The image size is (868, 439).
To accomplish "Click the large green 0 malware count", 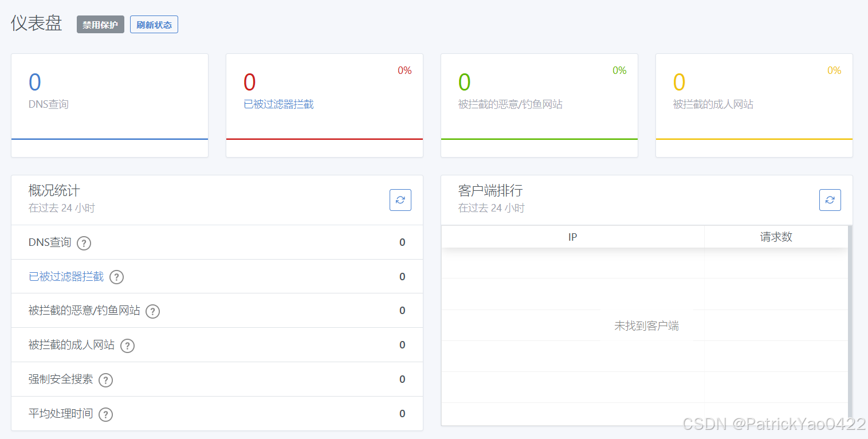I will pos(465,82).
